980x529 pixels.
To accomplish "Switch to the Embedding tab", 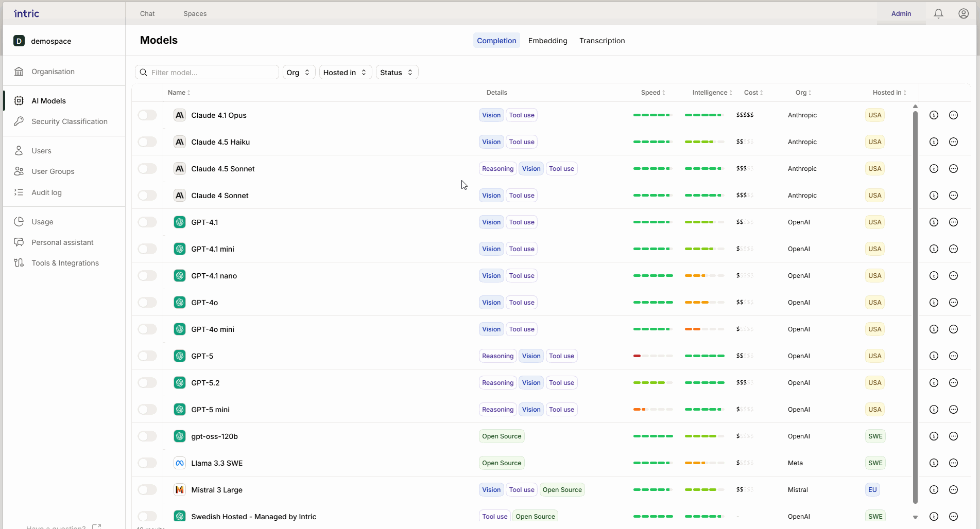I will [x=547, y=41].
